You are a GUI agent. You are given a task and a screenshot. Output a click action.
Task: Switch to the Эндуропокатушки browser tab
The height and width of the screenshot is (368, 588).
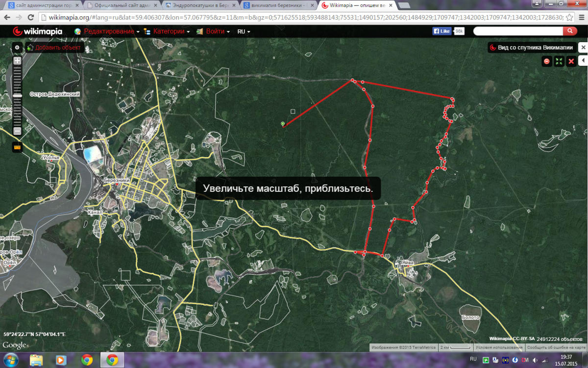pos(201,5)
